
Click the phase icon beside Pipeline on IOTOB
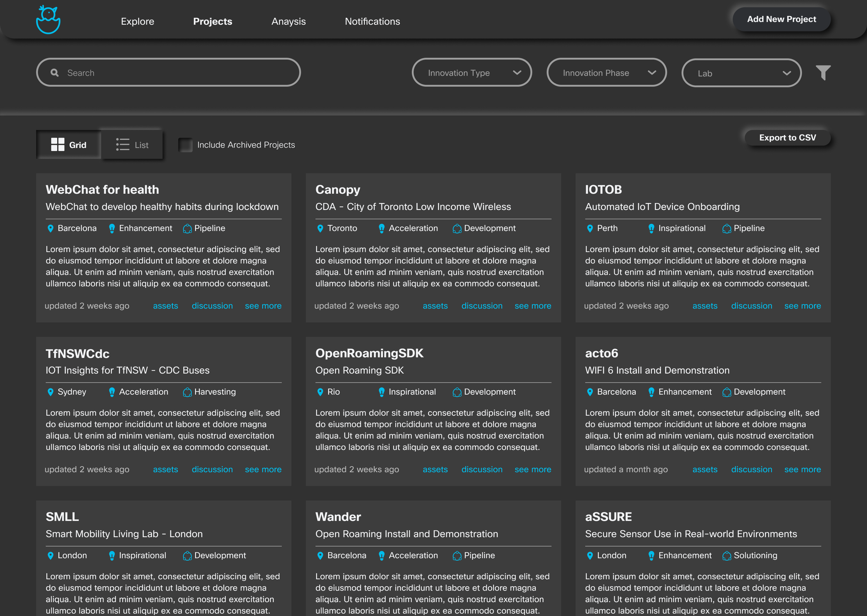[x=727, y=228]
